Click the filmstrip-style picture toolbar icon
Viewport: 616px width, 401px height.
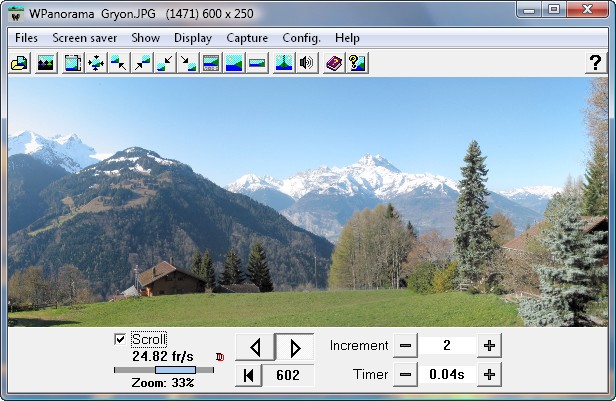pyautogui.click(x=211, y=63)
